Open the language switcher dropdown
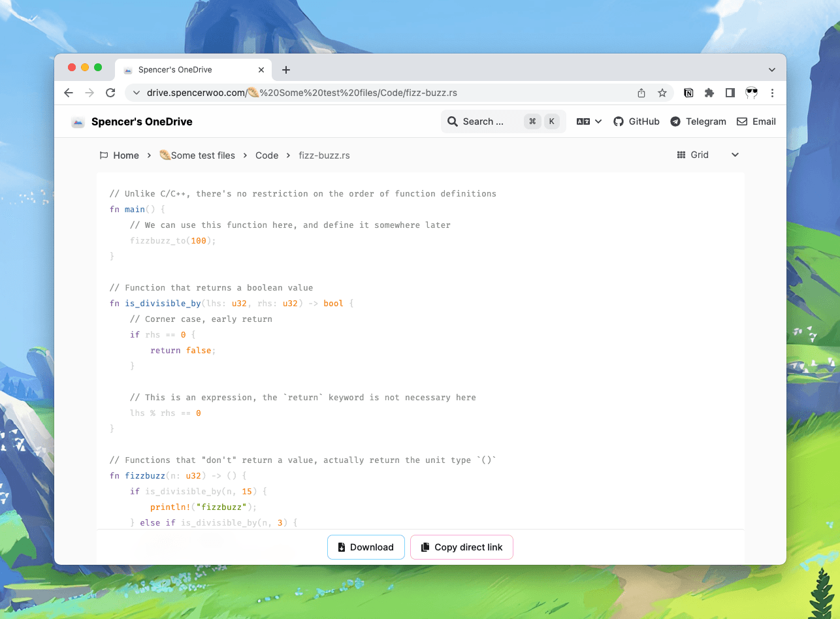Image resolution: width=840 pixels, height=619 pixels. coord(588,121)
